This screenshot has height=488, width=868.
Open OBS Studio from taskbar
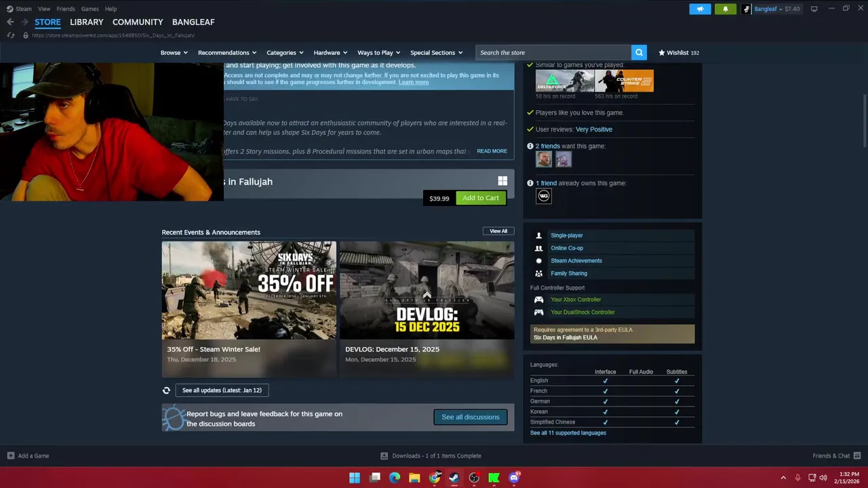click(x=474, y=478)
